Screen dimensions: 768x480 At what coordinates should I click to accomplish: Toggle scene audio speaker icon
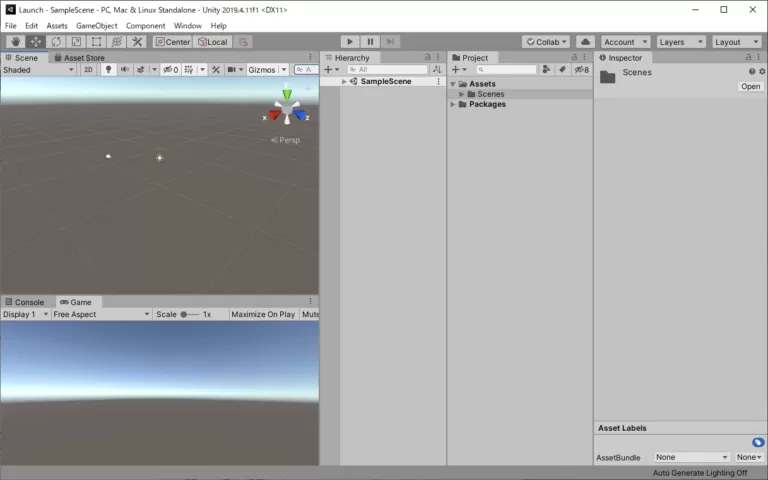pos(124,70)
